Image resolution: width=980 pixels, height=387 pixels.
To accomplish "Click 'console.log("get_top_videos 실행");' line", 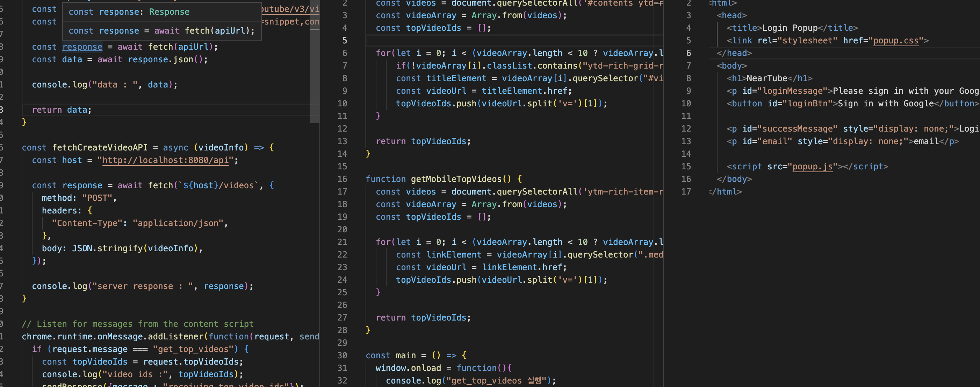I will pos(470,380).
